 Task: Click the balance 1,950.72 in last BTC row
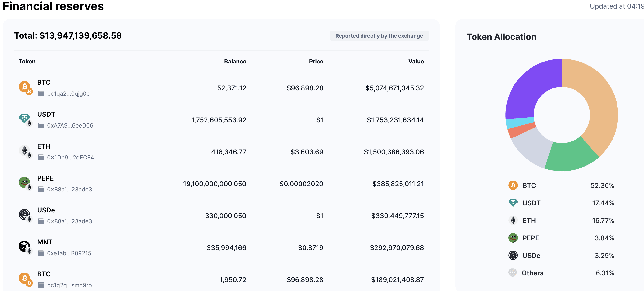(233, 279)
